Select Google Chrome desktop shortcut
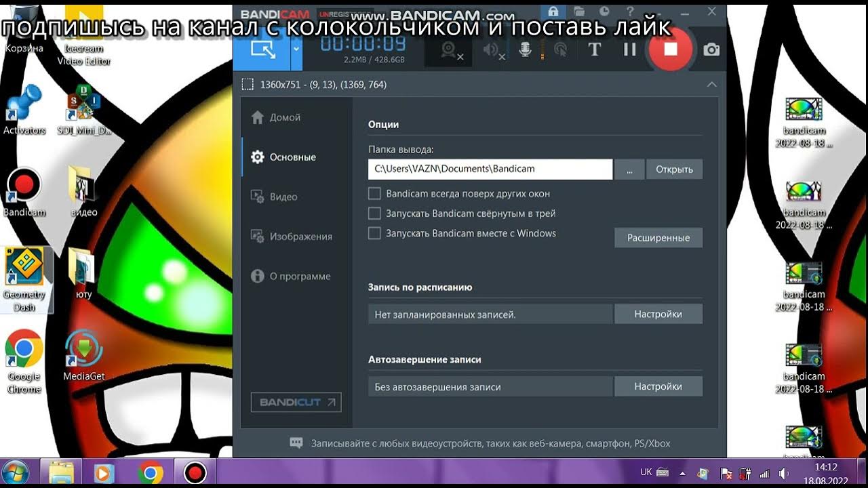 24,362
